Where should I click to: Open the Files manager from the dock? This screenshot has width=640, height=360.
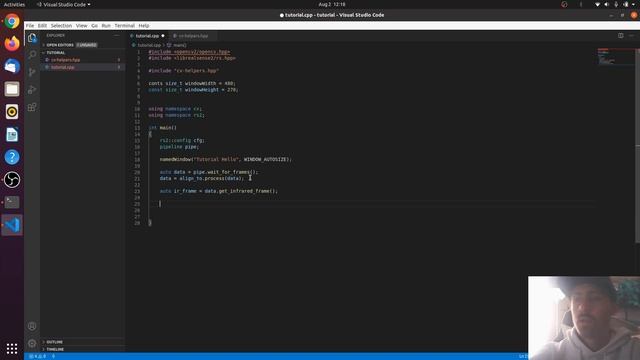pyautogui.click(x=12, y=89)
